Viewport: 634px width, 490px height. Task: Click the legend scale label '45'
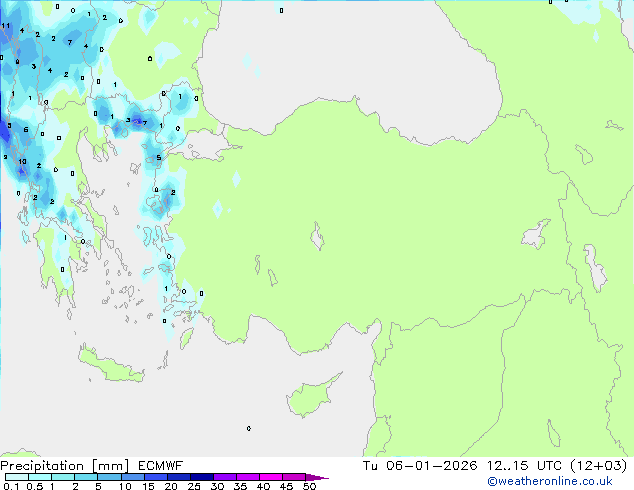point(286,486)
